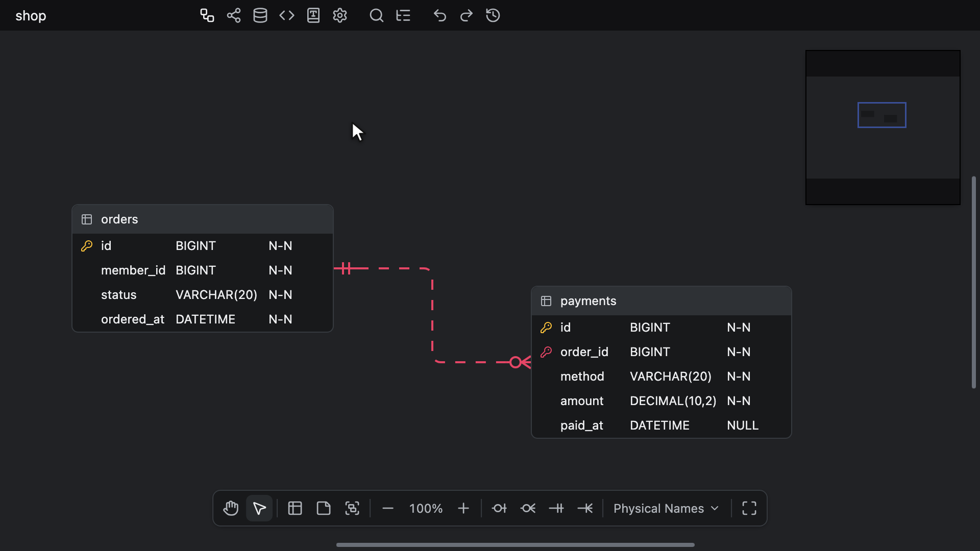980x551 pixels.
Task: Undo the last action
Action: coord(440,15)
